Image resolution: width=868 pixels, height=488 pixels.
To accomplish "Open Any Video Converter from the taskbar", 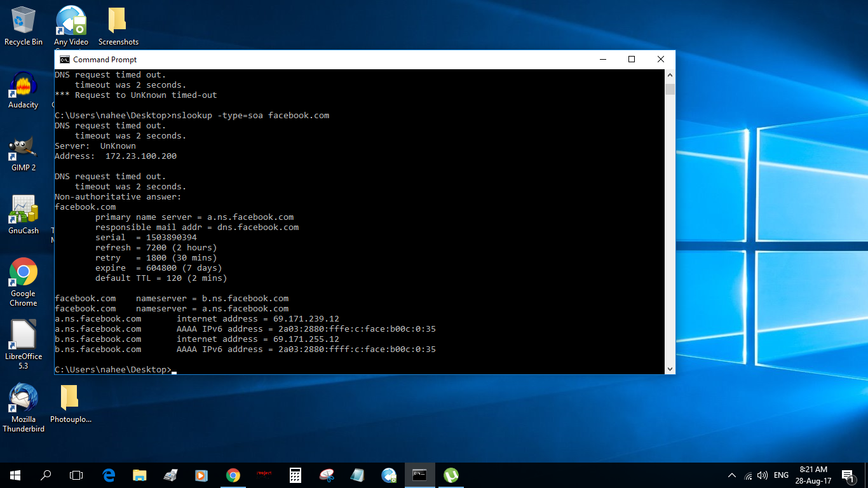I will [388, 475].
